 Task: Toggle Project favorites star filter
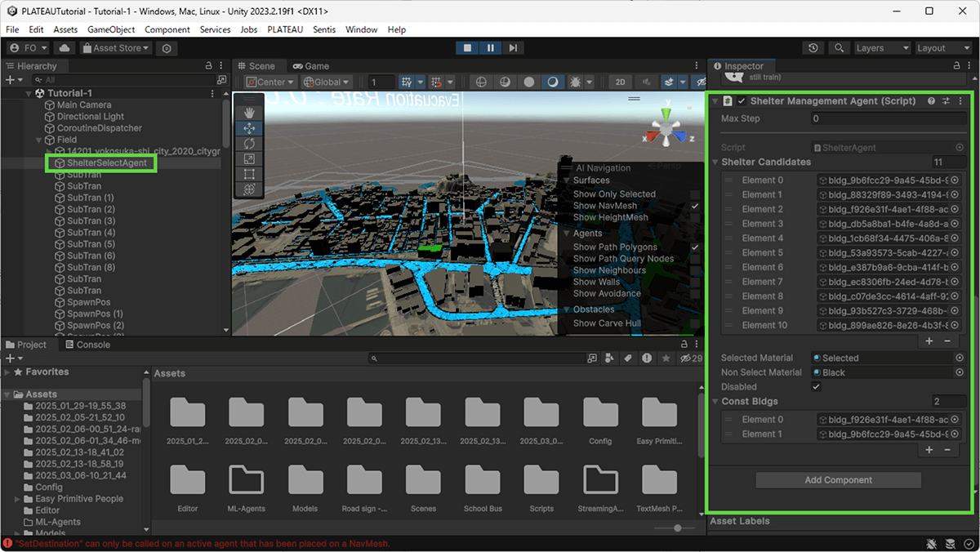666,358
